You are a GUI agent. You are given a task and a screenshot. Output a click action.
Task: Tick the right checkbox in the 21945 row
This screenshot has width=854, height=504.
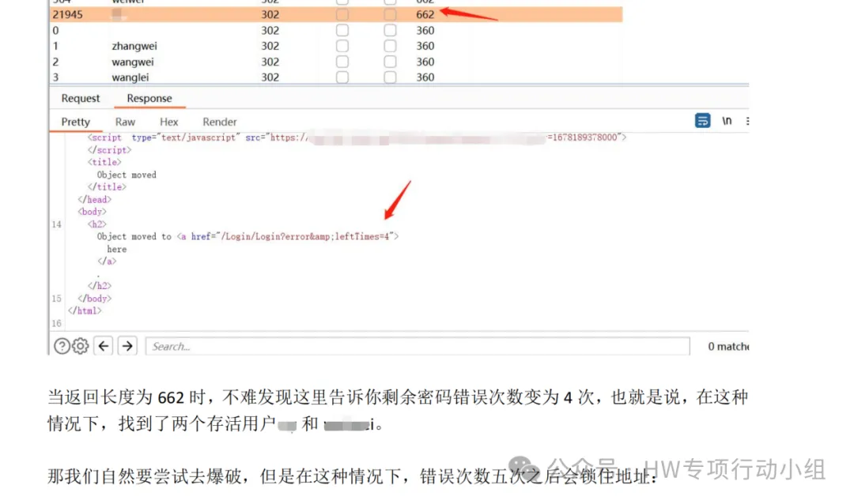pyautogui.click(x=390, y=15)
